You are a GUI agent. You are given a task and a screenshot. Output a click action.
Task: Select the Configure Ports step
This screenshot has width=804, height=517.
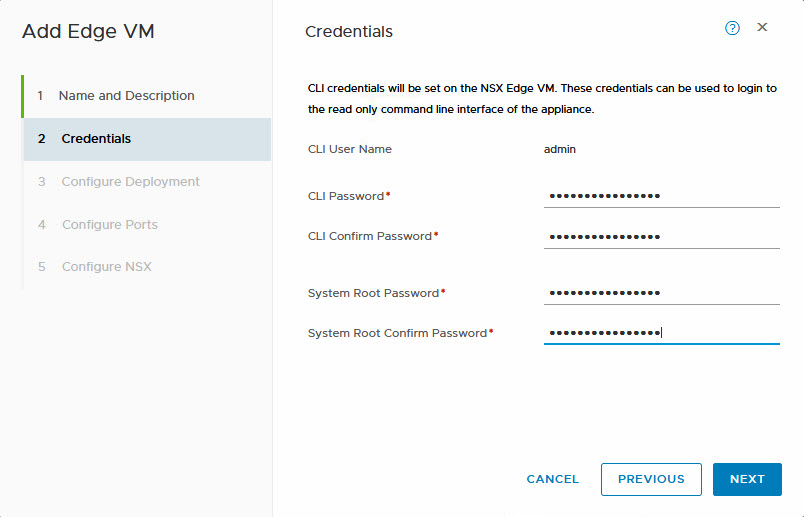click(x=109, y=225)
